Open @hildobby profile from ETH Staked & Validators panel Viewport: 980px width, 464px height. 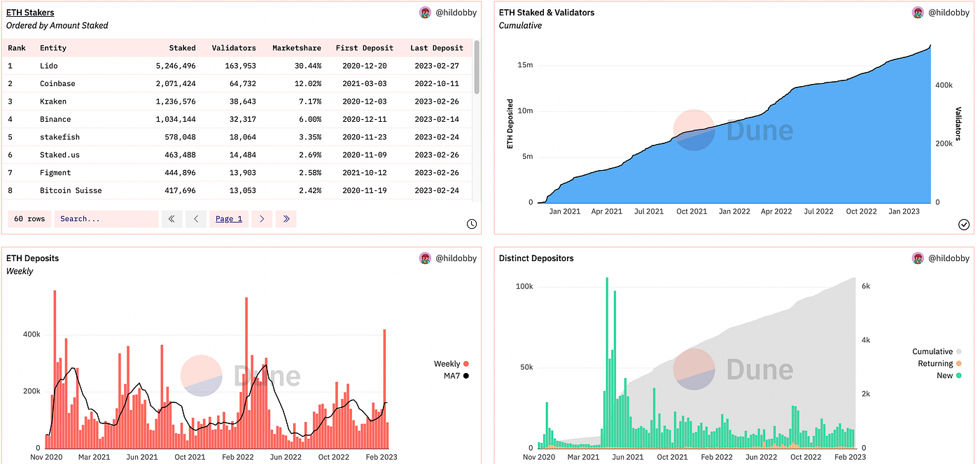click(949, 13)
